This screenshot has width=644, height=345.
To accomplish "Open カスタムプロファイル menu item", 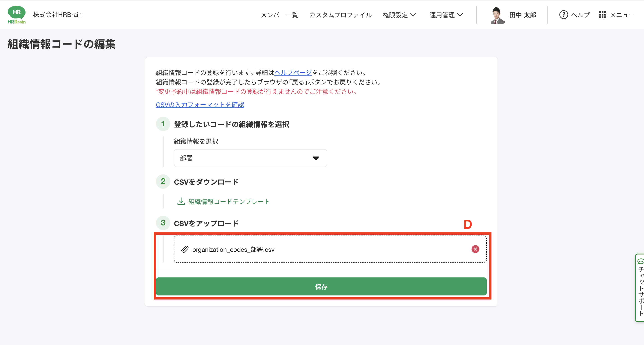I will point(340,15).
